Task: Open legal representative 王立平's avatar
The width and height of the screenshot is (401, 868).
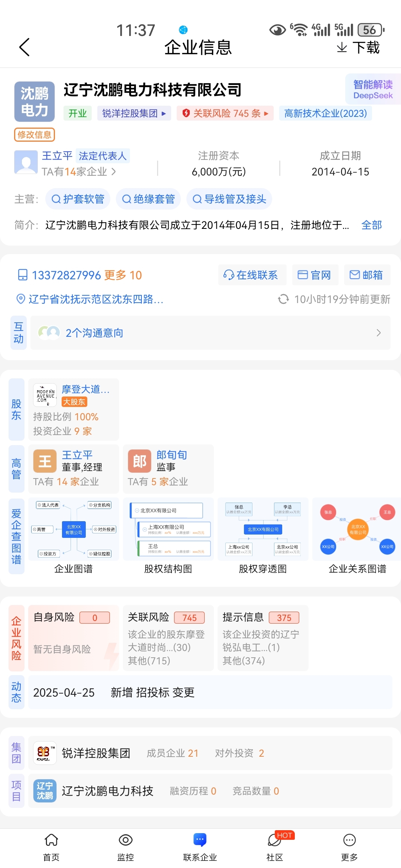Action: coord(26,162)
